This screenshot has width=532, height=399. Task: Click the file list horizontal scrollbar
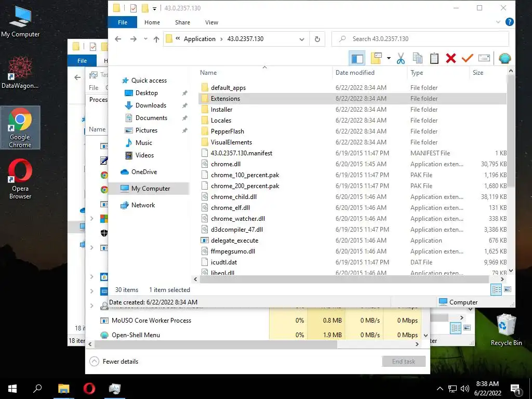(x=344, y=279)
